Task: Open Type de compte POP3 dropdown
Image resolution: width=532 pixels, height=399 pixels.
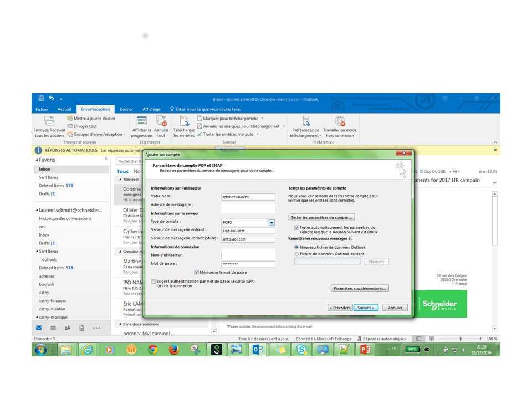Action: coord(272,223)
